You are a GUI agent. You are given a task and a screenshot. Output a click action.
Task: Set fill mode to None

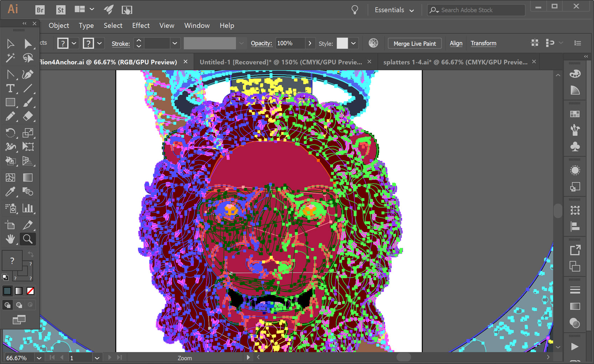[31, 291]
